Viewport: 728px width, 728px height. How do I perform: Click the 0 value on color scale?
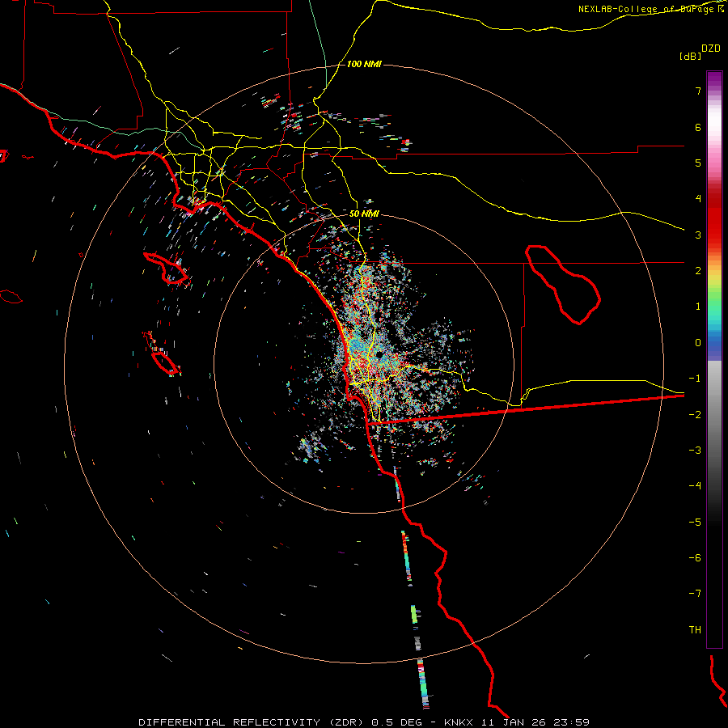[698, 343]
